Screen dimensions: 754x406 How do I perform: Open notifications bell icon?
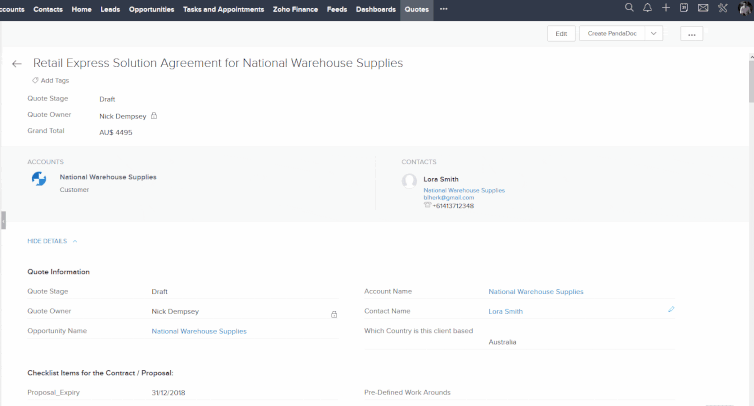(647, 8)
